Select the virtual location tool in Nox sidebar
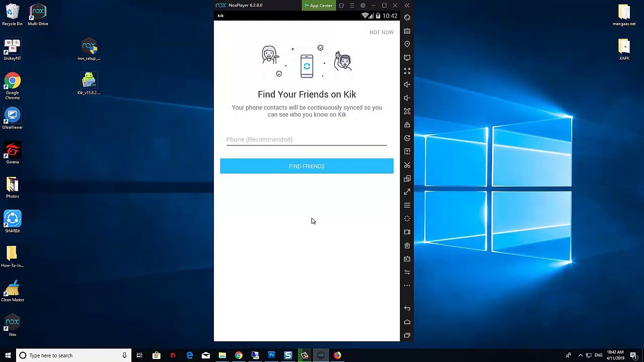Image resolution: width=644 pixels, height=362 pixels. pyautogui.click(x=407, y=44)
